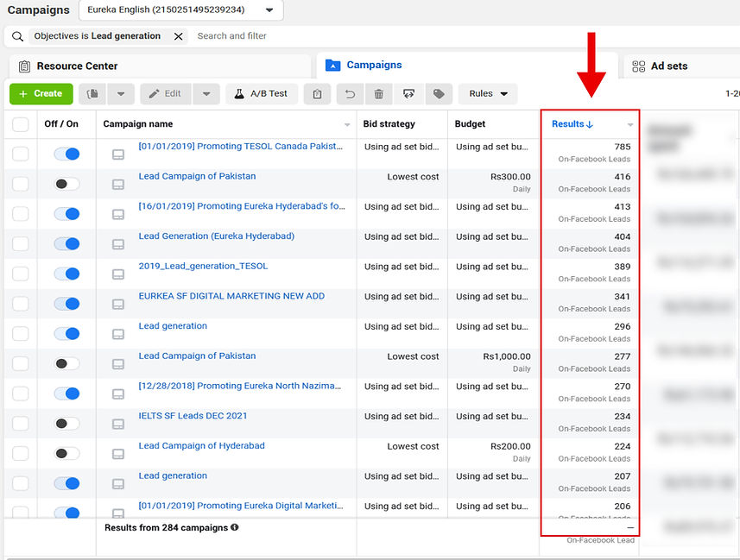Click Results from 284 campaigns text
740x560 pixels.
coord(166,527)
